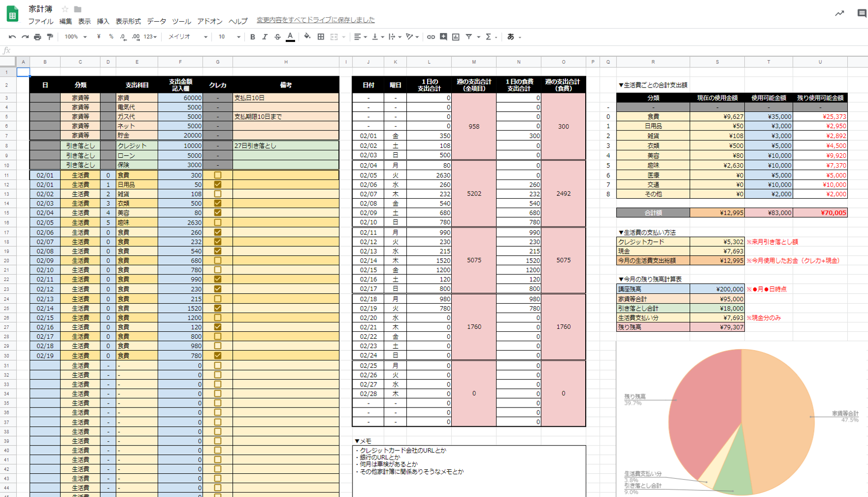Open the vertical align dropdown
Image resolution: width=868 pixels, height=497 pixels.
coord(378,37)
